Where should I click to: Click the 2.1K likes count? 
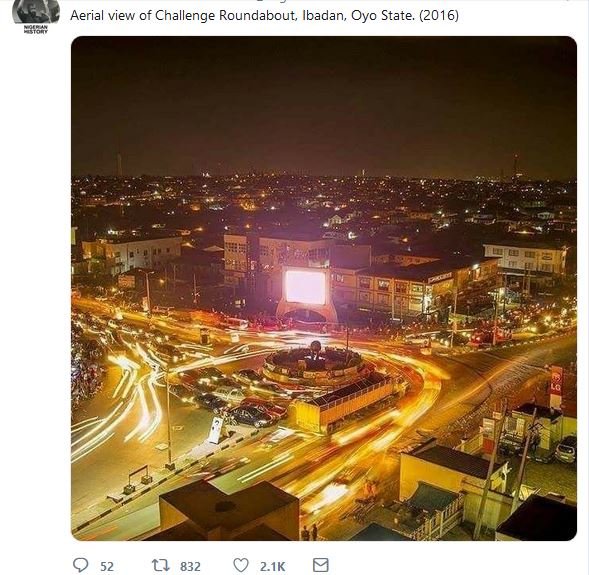tap(272, 566)
